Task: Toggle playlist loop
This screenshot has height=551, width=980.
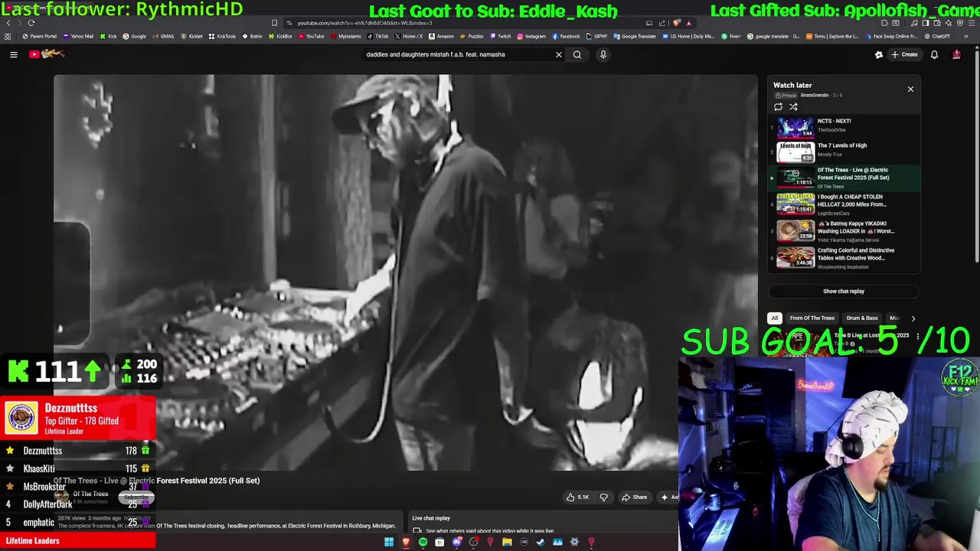Action: (x=779, y=107)
